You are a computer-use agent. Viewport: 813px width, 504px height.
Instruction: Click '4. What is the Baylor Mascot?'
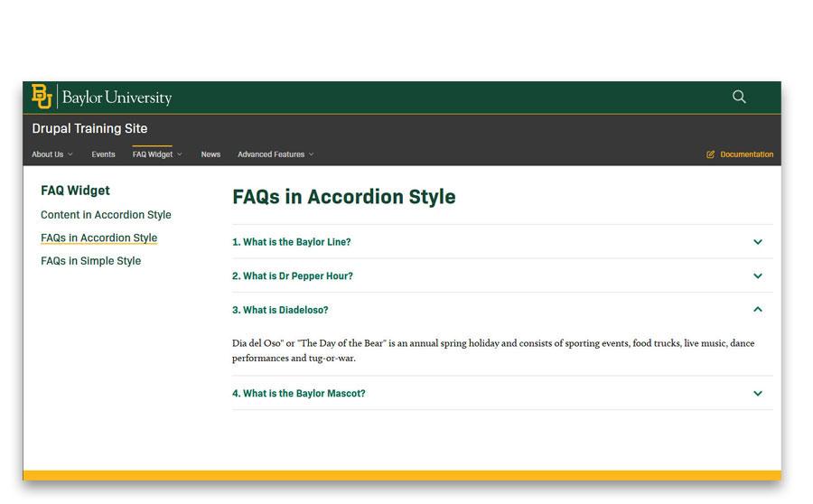pyautogui.click(x=299, y=394)
